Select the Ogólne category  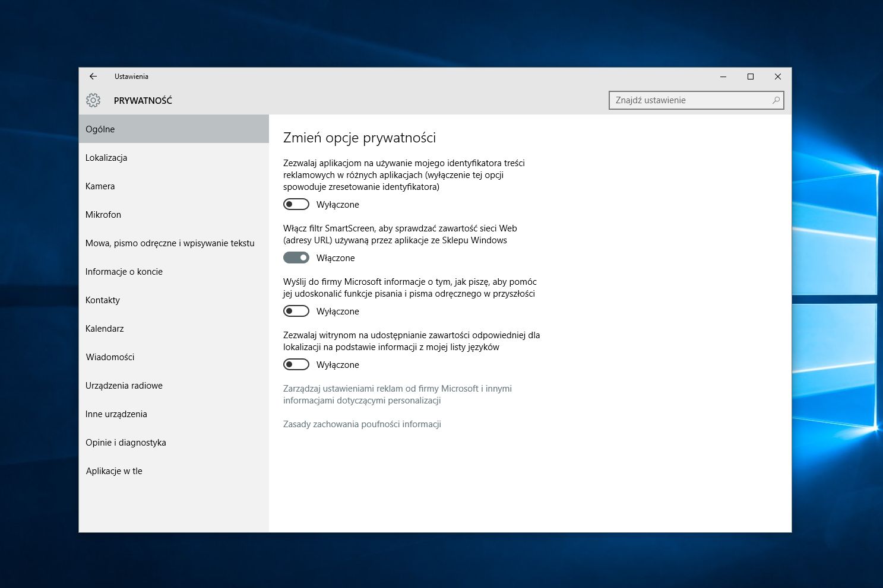pyautogui.click(x=174, y=129)
